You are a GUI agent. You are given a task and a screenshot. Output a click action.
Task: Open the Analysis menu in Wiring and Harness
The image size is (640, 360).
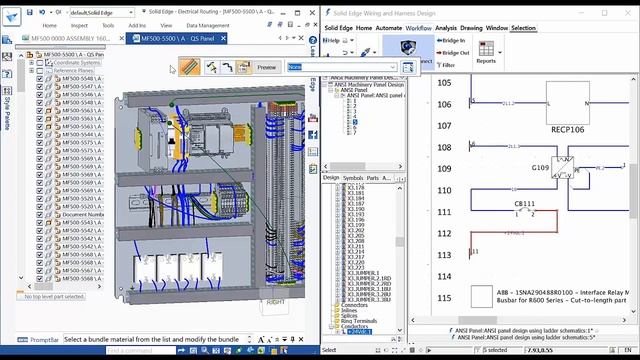(x=446, y=28)
